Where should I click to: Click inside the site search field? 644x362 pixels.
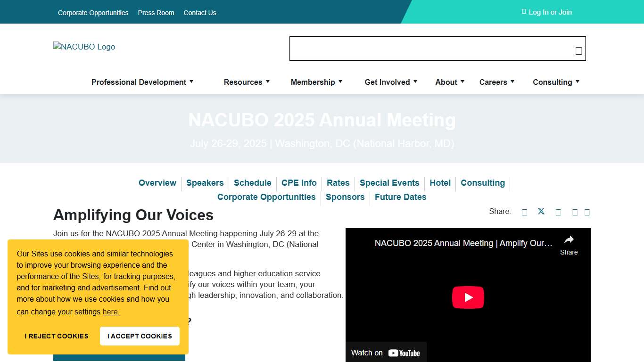(x=424, y=49)
